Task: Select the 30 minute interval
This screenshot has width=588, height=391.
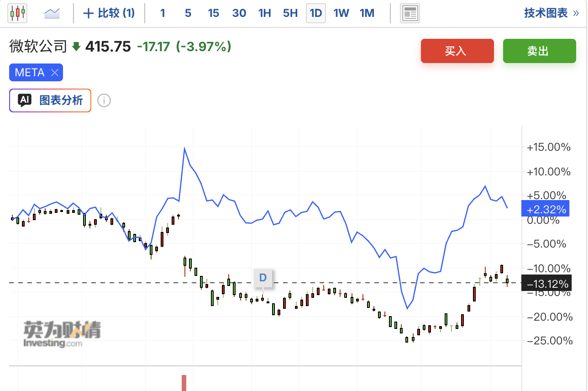Action: [239, 13]
